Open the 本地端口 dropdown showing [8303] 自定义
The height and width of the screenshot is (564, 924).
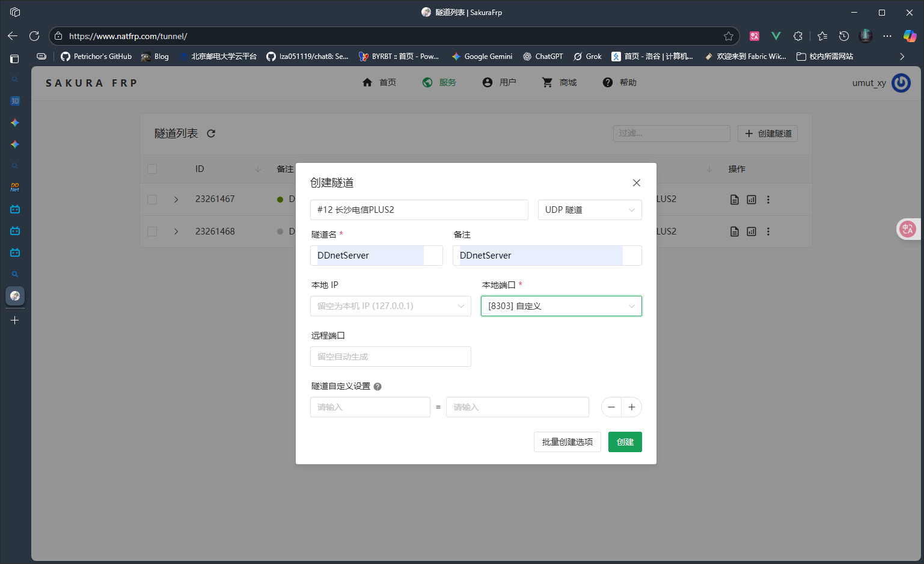point(561,306)
